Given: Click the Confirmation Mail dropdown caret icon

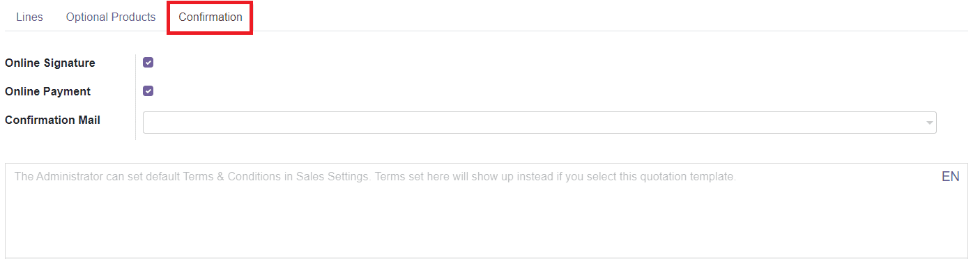Looking at the screenshot, I should pyautogui.click(x=929, y=123).
